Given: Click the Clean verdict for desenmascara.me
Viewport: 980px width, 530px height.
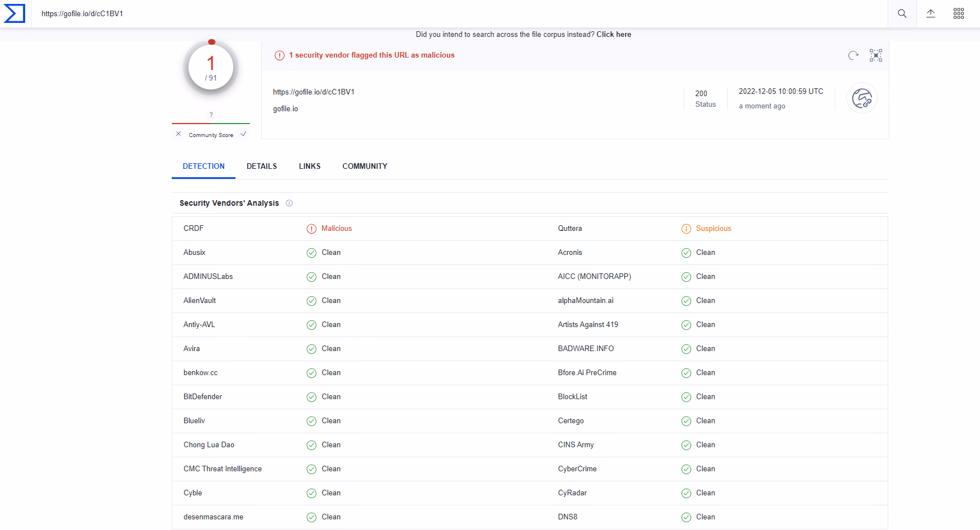Looking at the screenshot, I should pos(331,517).
